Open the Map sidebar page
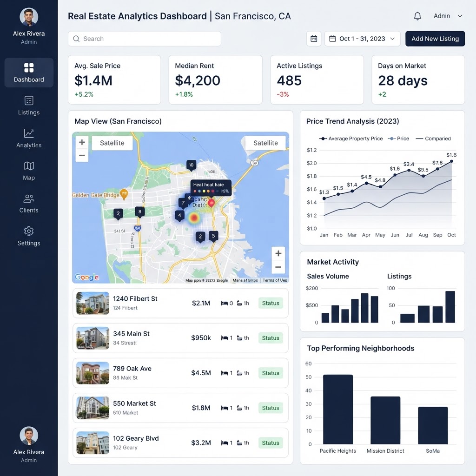This screenshot has height=476, width=476. 29,171
